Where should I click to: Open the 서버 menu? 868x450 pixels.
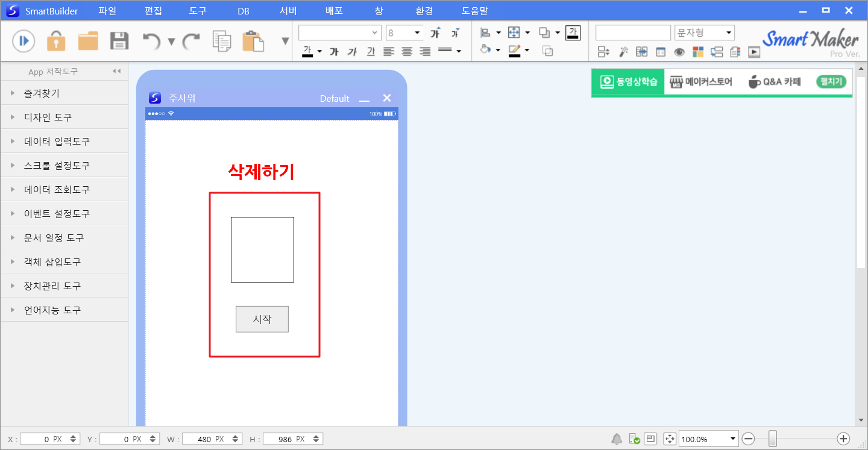coord(288,11)
